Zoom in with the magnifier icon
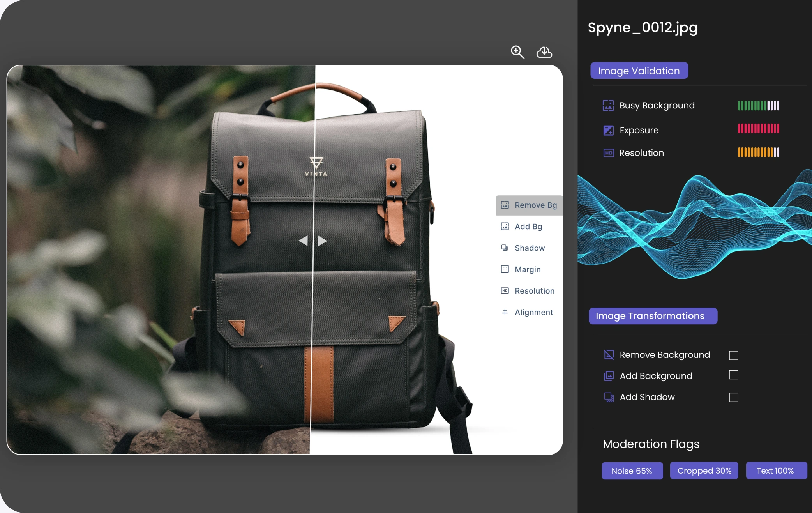The image size is (812, 513). click(x=517, y=52)
